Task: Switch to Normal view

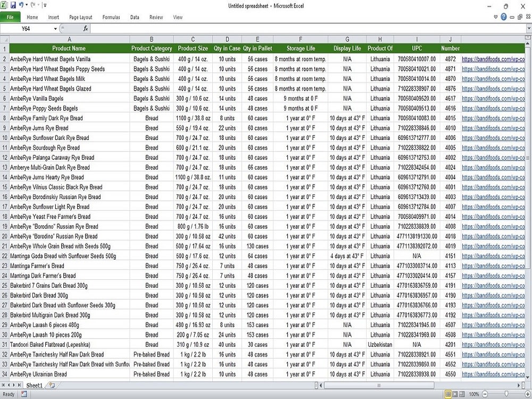Action: pos(448,394)
